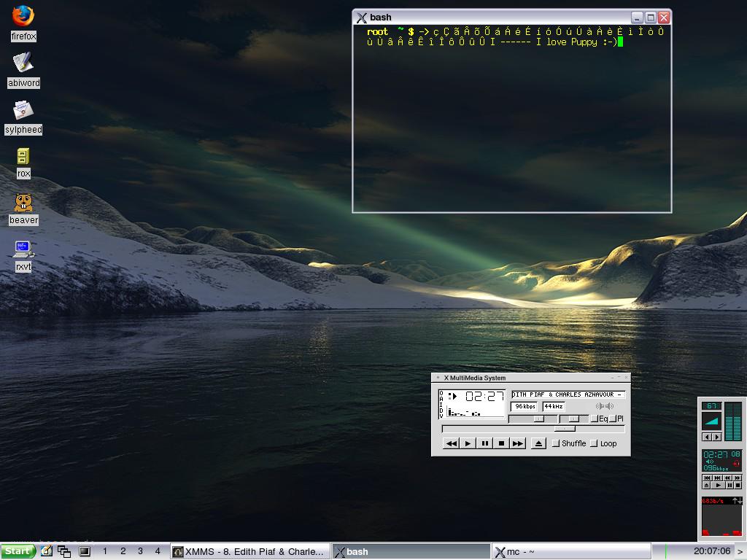Click the small arrow right of taskbar clock
747x560 pixels.
tap(740, 551)
